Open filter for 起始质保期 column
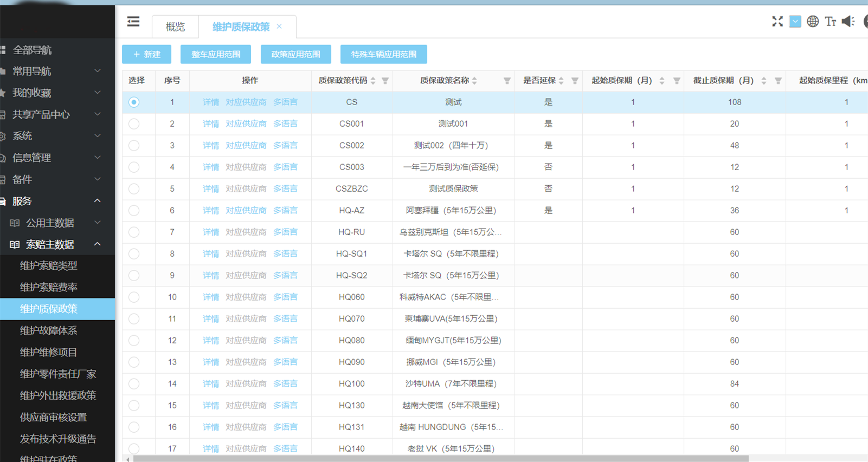The image size is (868, 462). [677, 81]
